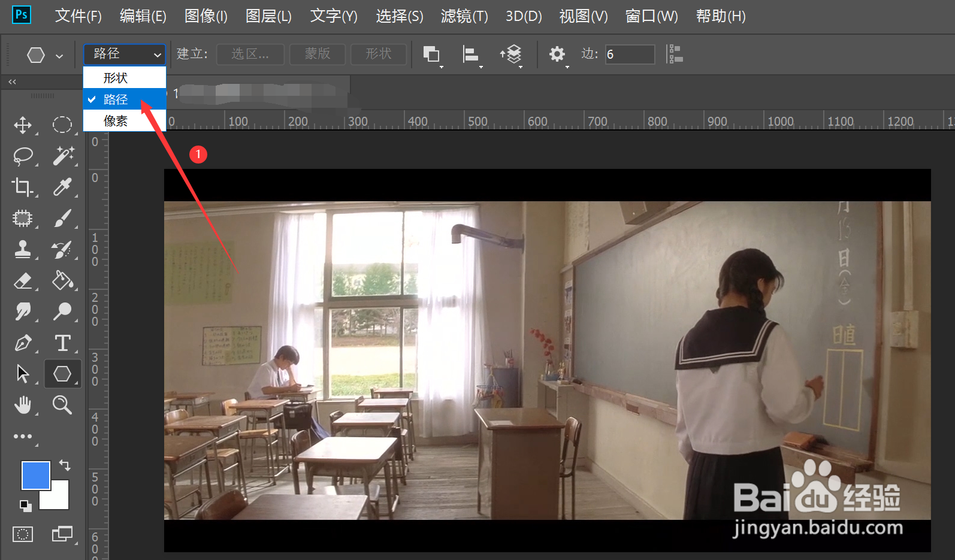Select the Magic Wand tool
Image resolution: width=955 pixels, height=560 pixels.
pos(62,156)
